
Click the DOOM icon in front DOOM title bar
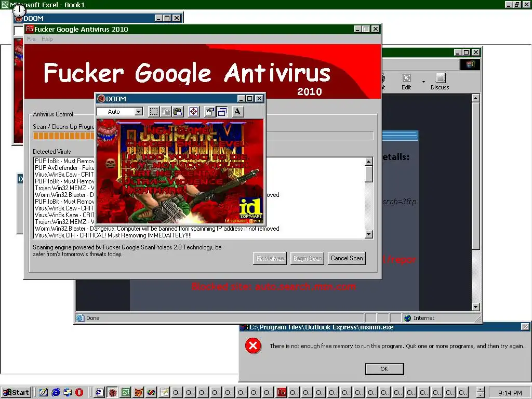click(x=101, y=99)
